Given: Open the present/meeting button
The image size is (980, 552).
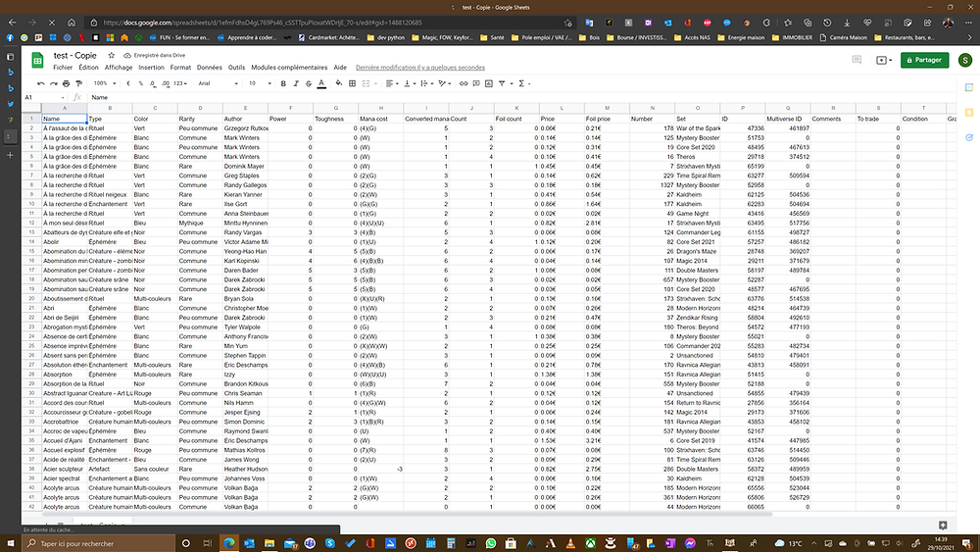Looking at the screenshot, I should pos(884,60).
